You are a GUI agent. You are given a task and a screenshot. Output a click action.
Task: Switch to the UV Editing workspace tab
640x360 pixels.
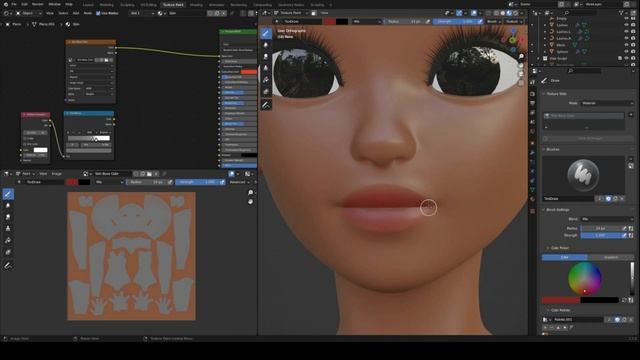pos(148,5)
